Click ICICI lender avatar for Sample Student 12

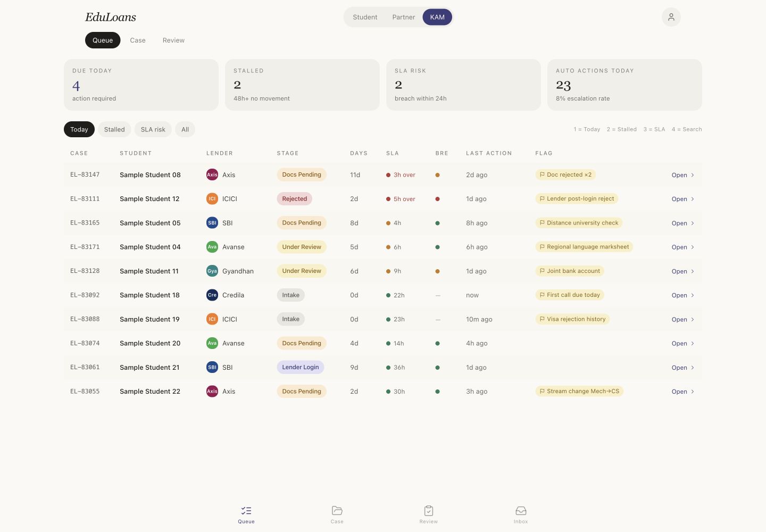[212, 198]
